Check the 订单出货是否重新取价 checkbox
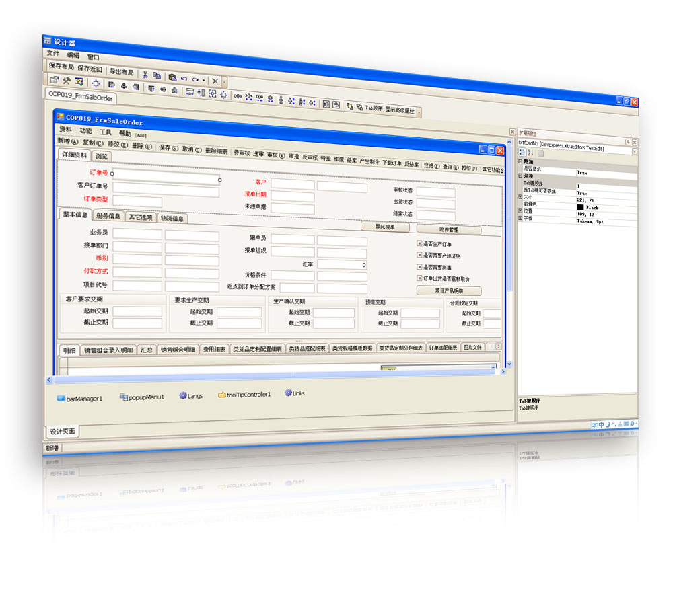 419,278
